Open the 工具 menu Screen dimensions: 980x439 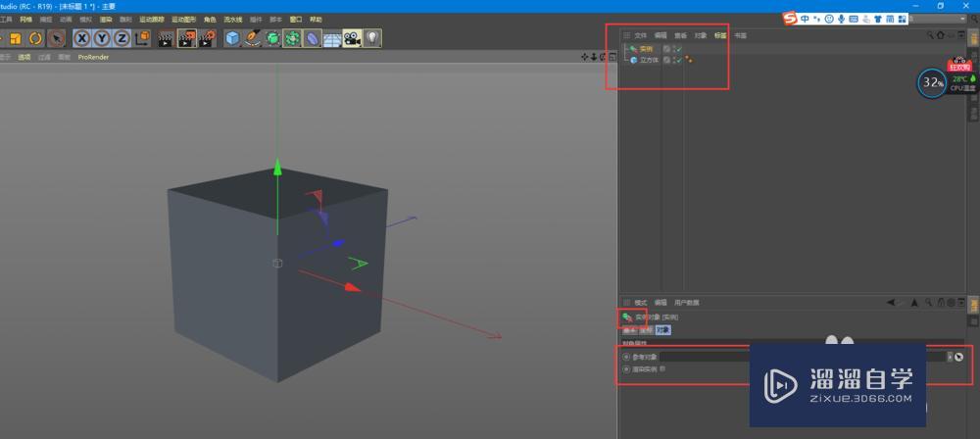coord(6,20)
